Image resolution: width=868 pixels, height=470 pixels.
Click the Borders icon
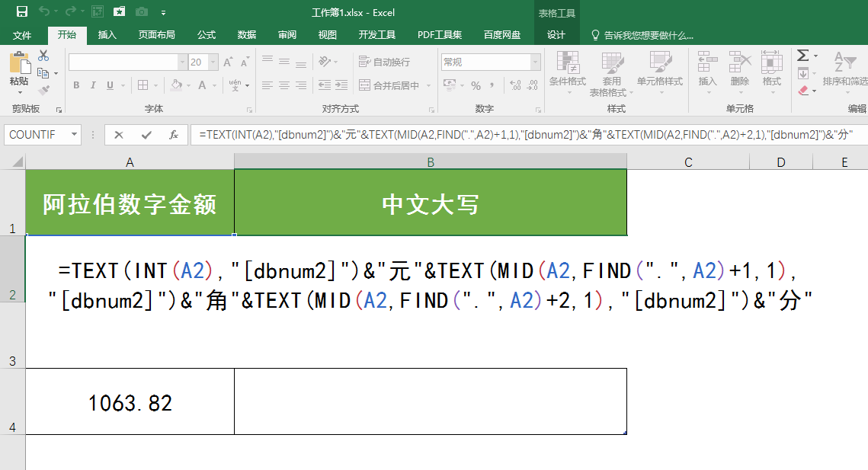pos(143,85)
